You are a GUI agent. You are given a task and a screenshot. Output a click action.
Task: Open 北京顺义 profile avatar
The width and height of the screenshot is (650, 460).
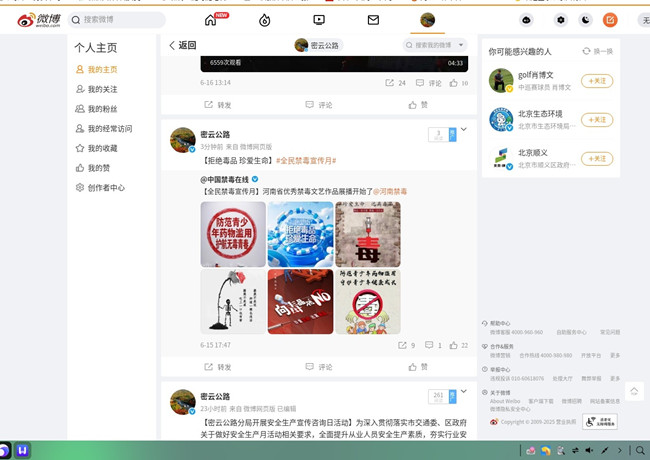[501, 158]
